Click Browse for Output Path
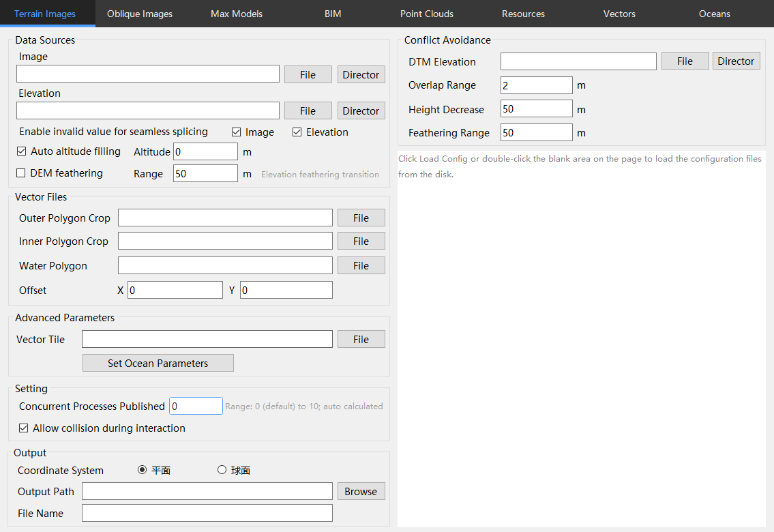 coord(361,491)
